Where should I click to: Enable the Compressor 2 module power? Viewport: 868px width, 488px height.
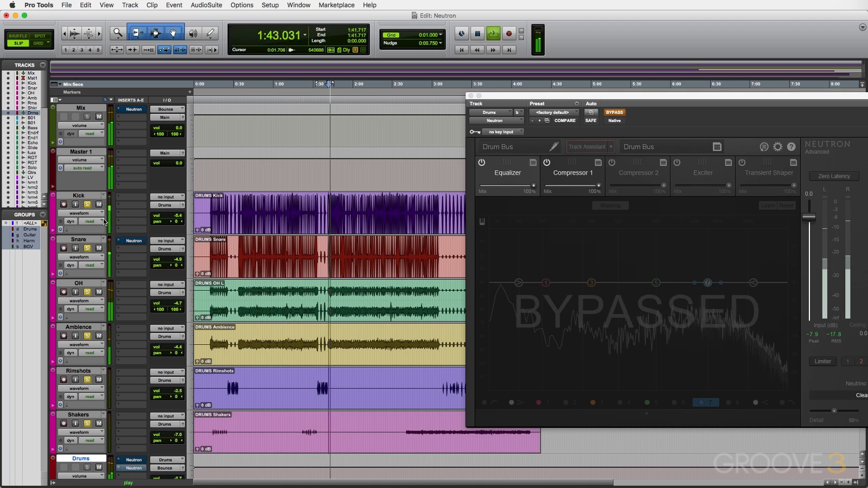(x=611, y=163)
